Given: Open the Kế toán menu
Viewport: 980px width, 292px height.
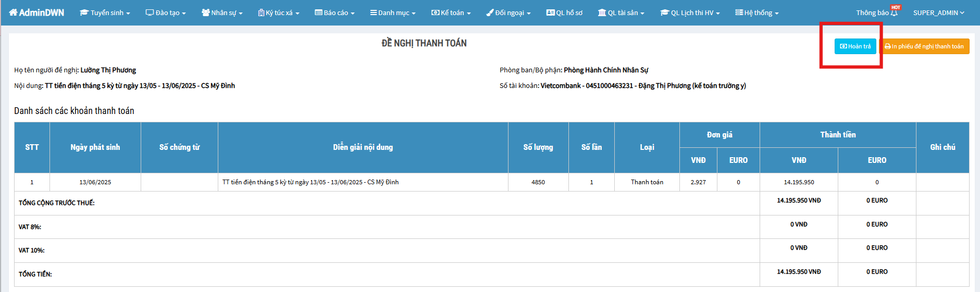Looking at the screenshot, I should 451,12.
